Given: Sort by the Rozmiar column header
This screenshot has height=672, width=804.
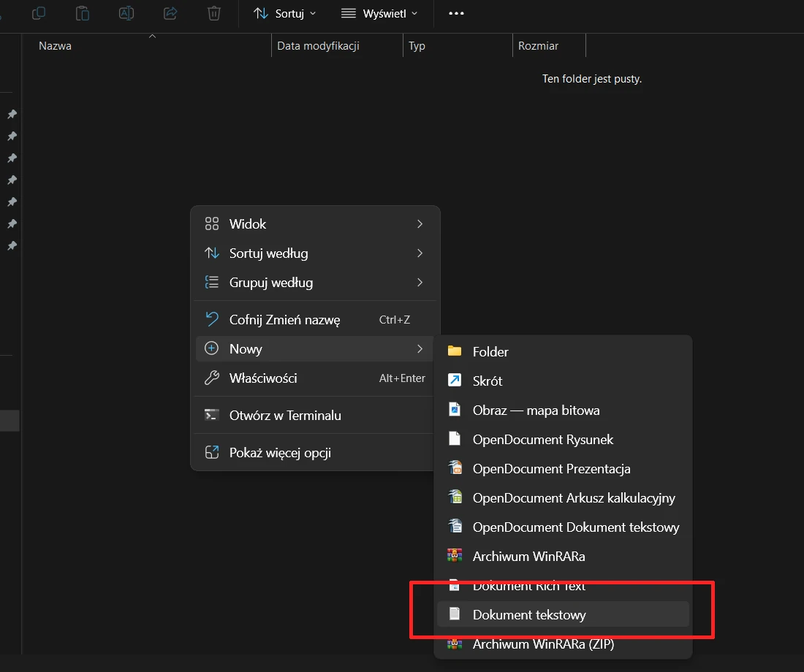Looking at the screenshot, I should (x=538, y=45).
